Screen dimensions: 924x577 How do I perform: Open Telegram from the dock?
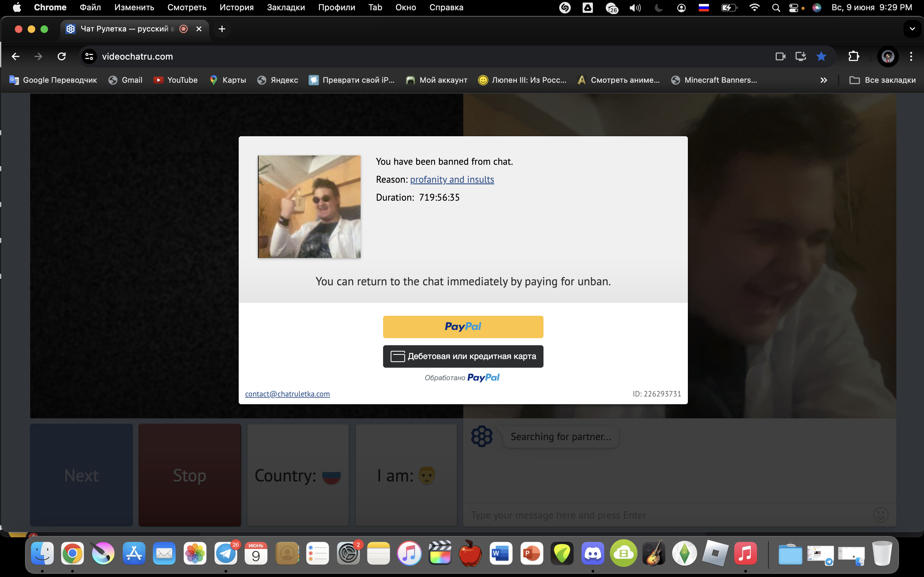pyautogui.click(x=226, y=553)
